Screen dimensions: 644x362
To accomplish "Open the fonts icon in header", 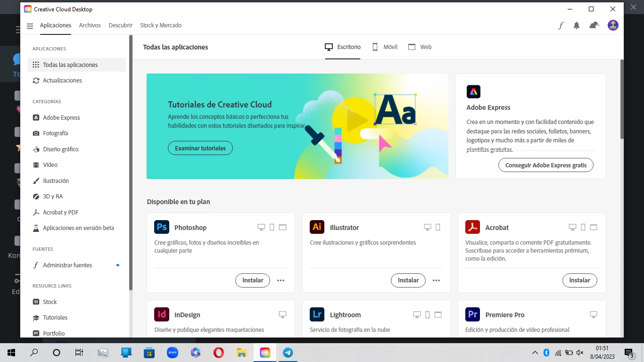I will (561, 25).
